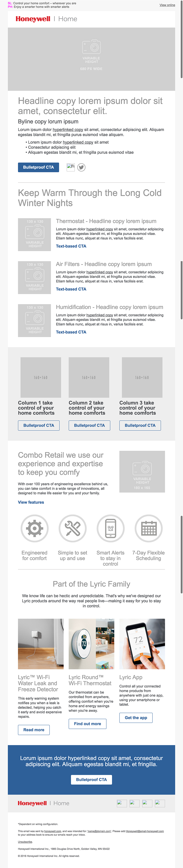
Task: Open the View features link
Action: (31, 502)
